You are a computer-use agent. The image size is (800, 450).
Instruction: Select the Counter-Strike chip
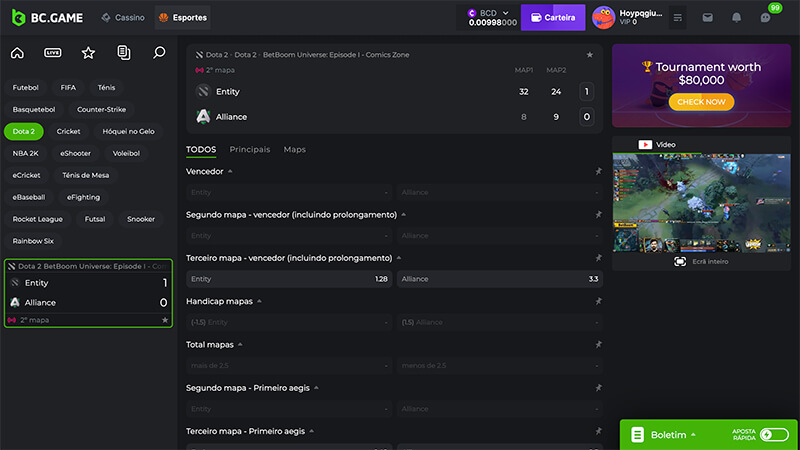[102, 109]
